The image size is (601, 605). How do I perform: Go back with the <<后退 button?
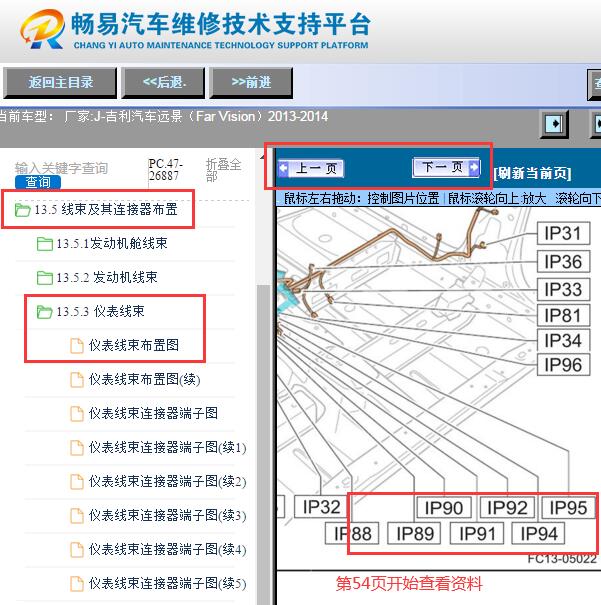(164, 83)
